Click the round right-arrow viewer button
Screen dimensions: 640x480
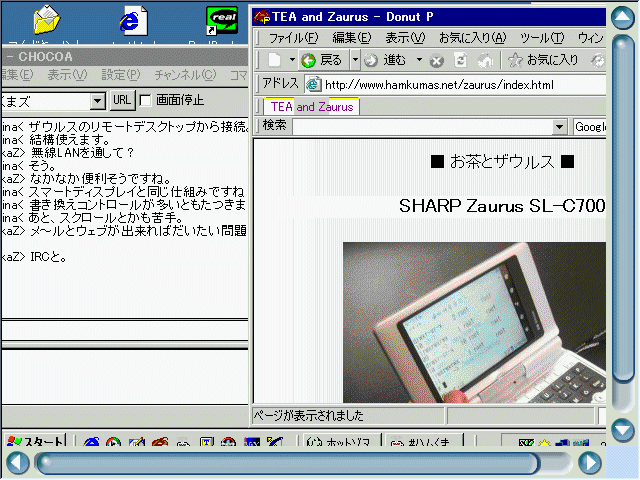coord(590,463)
